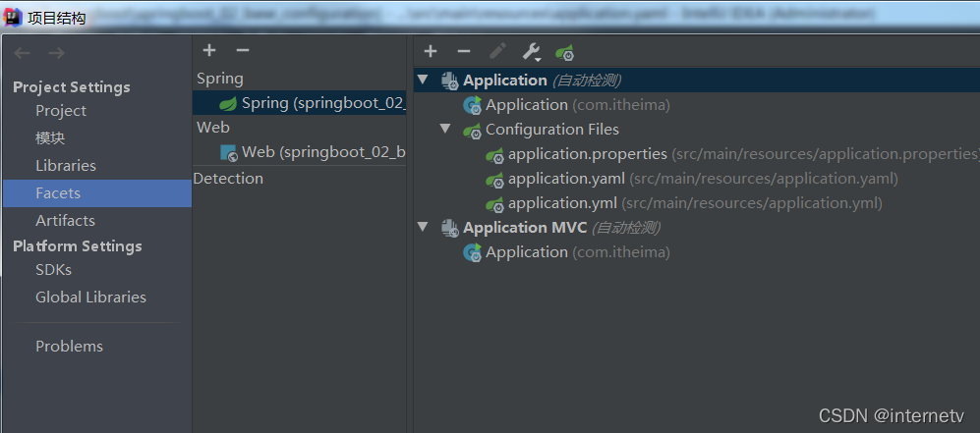Go back with the left arrow
Screen dimensions: 980x433
tap(22, 53)
